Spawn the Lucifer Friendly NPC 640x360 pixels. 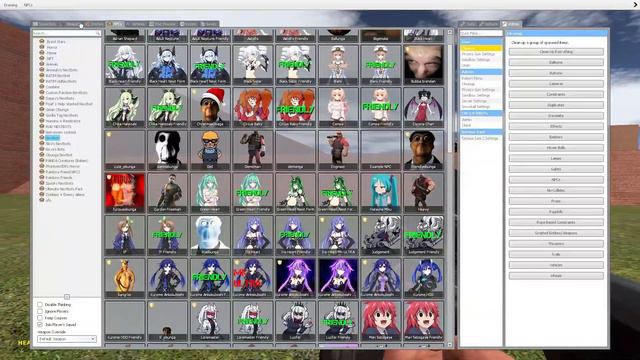(338, 321)
